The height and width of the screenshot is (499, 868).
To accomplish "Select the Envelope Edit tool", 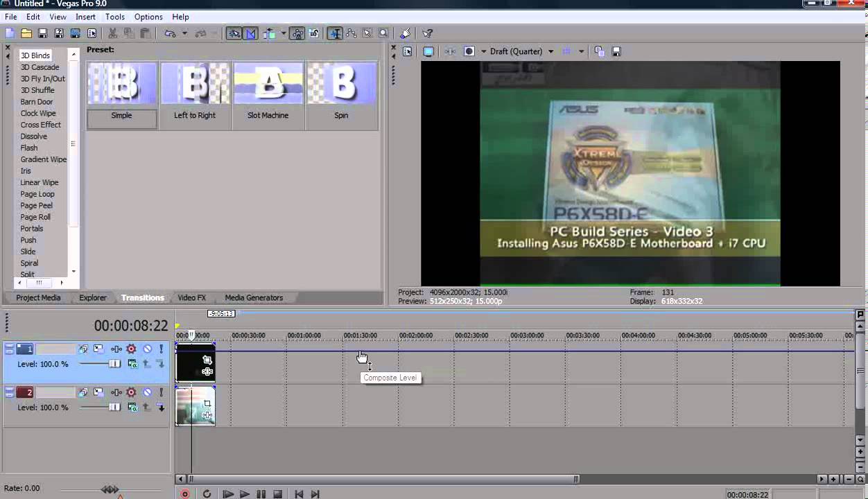I will 351,33.
